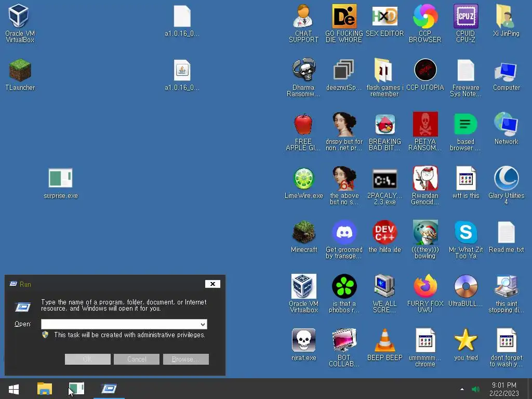This screenshot has width=532, height=399.
Task: Open the wtf is this file icon
Action: click(466, 178)
